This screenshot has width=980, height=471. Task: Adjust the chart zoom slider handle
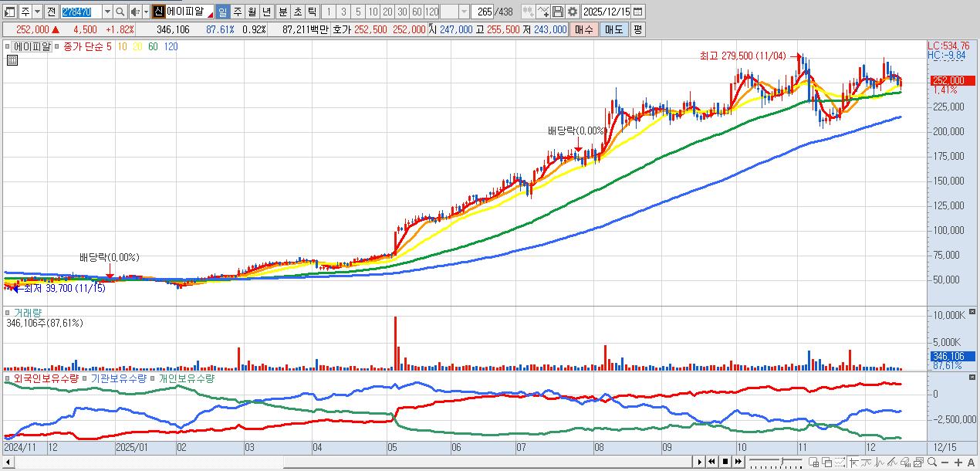(x=782, y=460)
